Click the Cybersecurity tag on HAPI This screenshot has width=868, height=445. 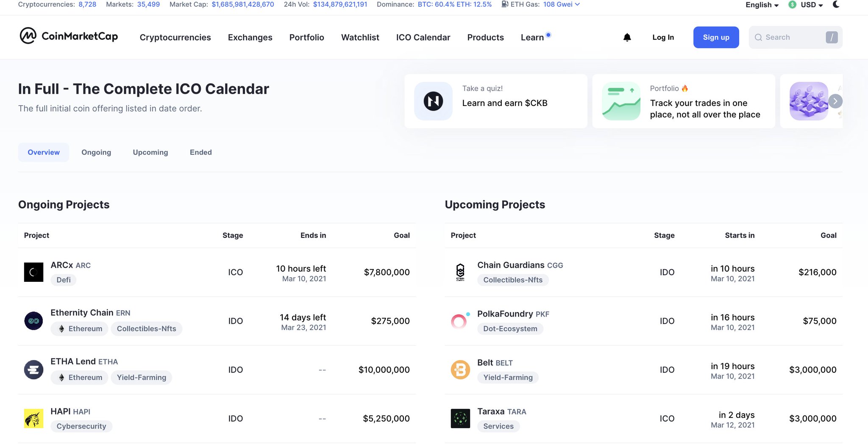[x=81, y=426]
